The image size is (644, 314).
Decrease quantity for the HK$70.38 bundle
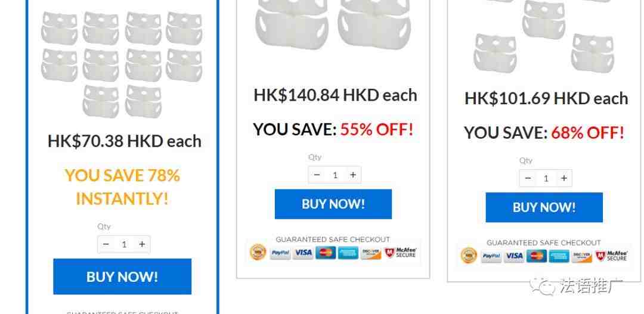pyautogui.click(x=106, y=244)
